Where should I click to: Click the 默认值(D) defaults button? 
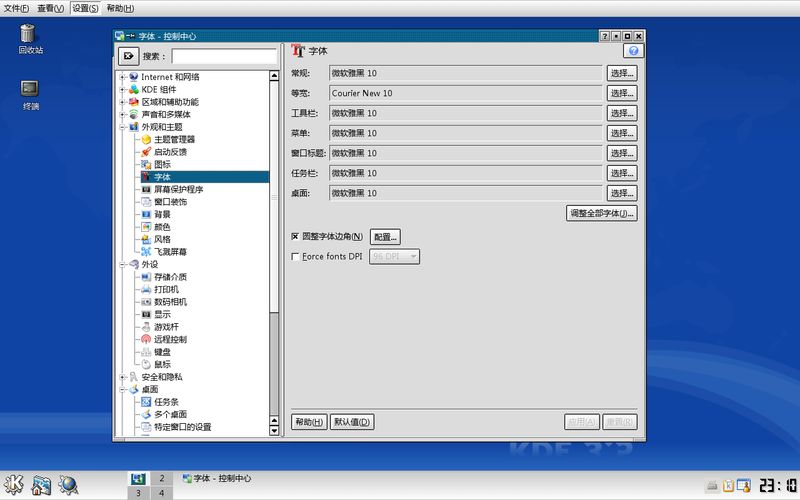click(352, 422)
